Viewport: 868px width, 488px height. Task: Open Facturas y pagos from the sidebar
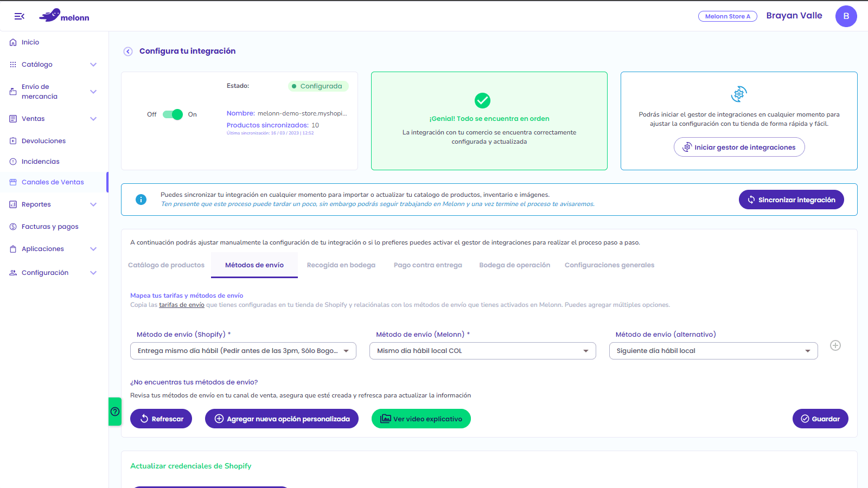coord(50,226)
